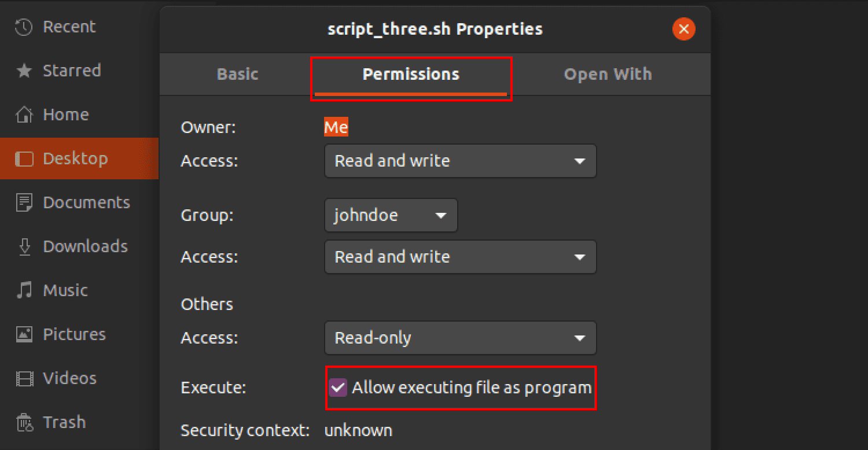Close the script_three.sh Properties dialog

coord(683,29)
